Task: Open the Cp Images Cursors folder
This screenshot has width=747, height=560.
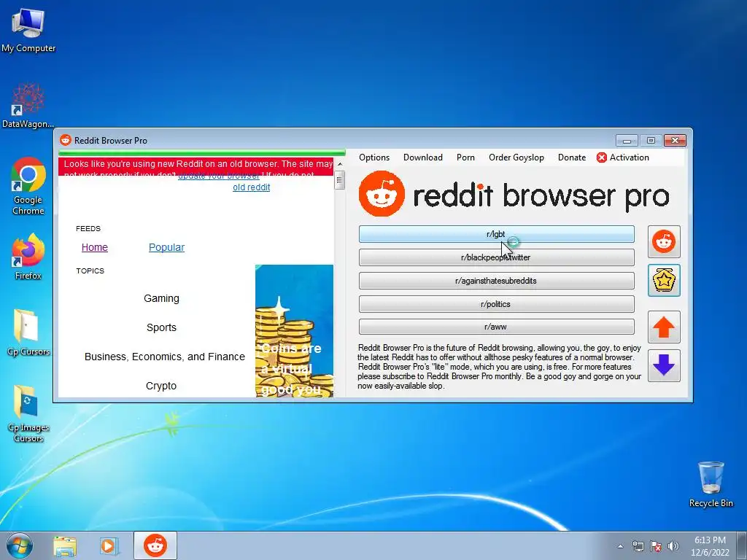Action: [x=28, y=414]
